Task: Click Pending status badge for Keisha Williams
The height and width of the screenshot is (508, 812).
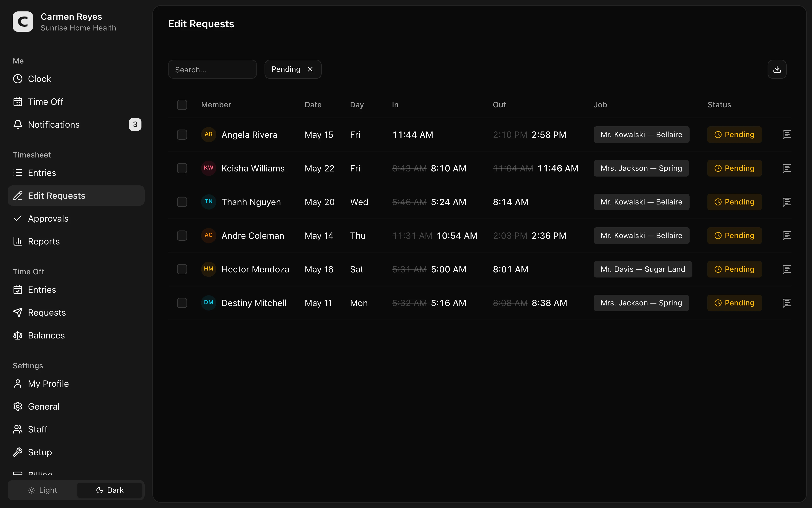Action: 734,168
